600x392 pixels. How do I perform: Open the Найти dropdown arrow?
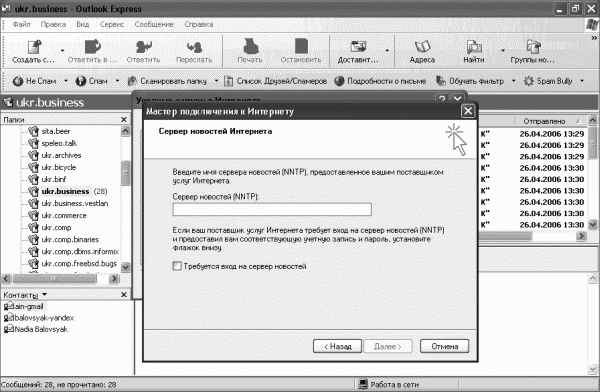(503, 50)
